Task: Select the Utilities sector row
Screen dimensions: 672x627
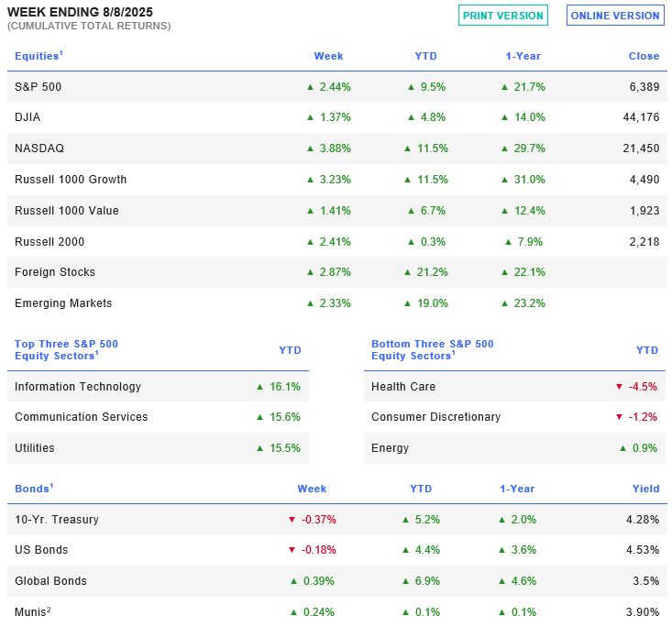Action: (x=158, y=448)
